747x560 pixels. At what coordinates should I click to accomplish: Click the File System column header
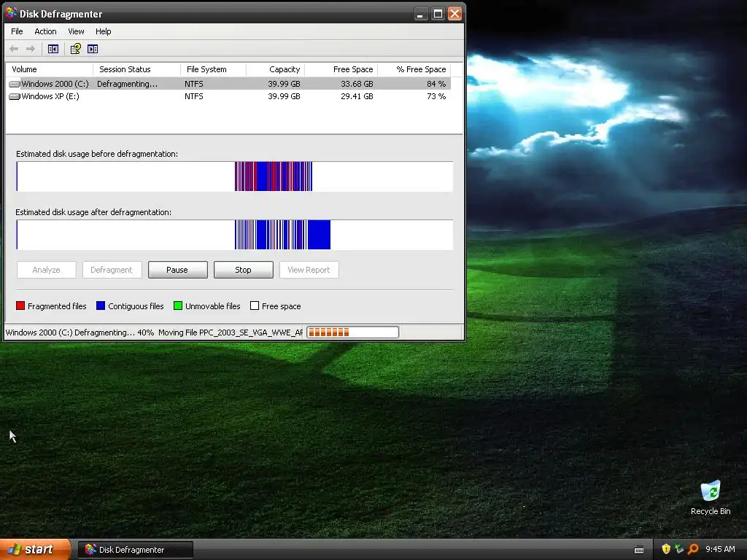coord(213,69)
